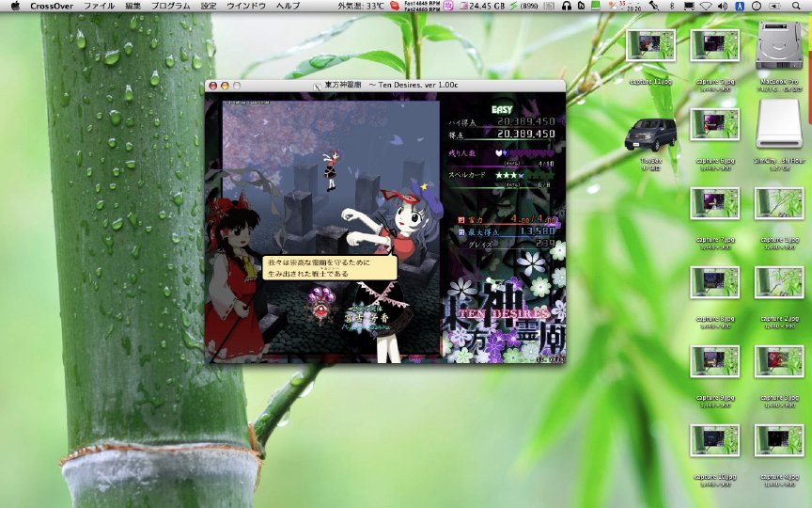Image resolution: width=812 pixels, height=508 pixels.
Task: Select the capture 7.jpg thumbnail
Action: click(x=714, y=203)
